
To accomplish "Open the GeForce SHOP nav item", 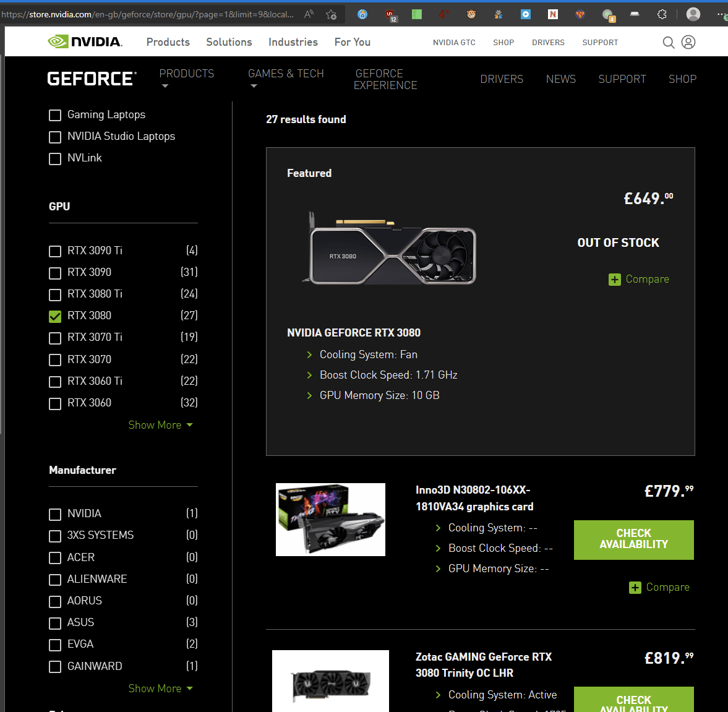I will (x=682, y=79).
